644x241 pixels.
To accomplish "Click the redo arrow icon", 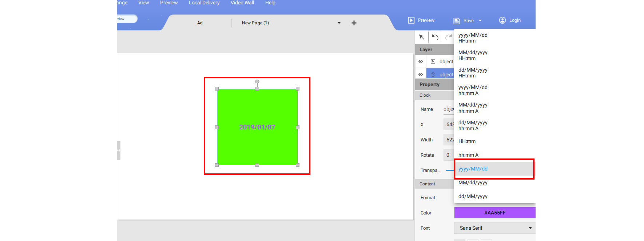I will (448, 37).
